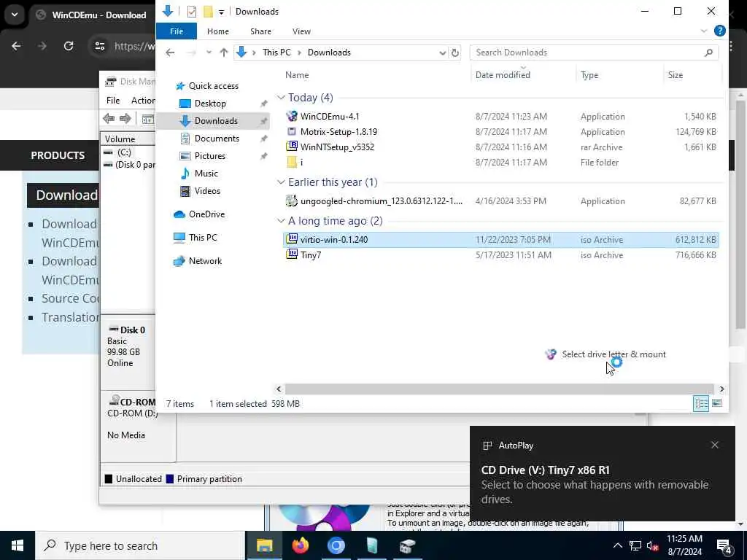
Task: Expand the ribbon chevron
Action: coord(704,31)
